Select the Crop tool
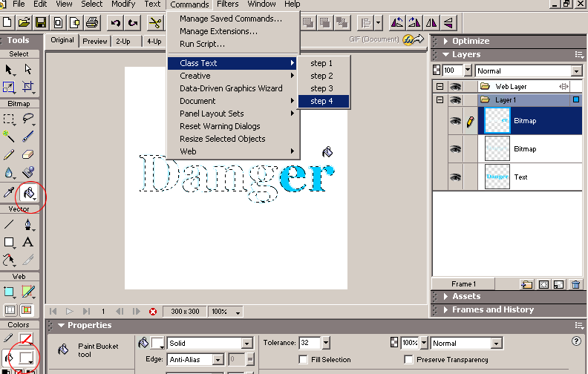 pyautogui.click(x=27, y=87)
